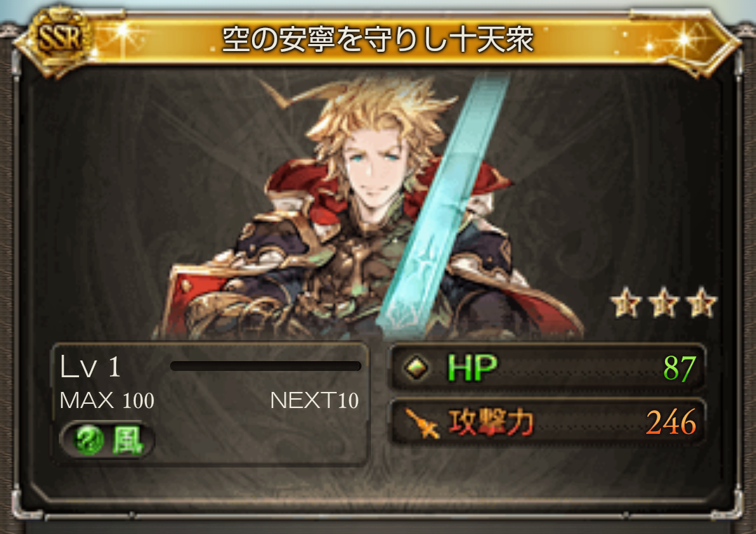Image resolution: width=756 pixels, height=534 pixels.
Task: Click the experience progress bar
Action: [266, 366]
